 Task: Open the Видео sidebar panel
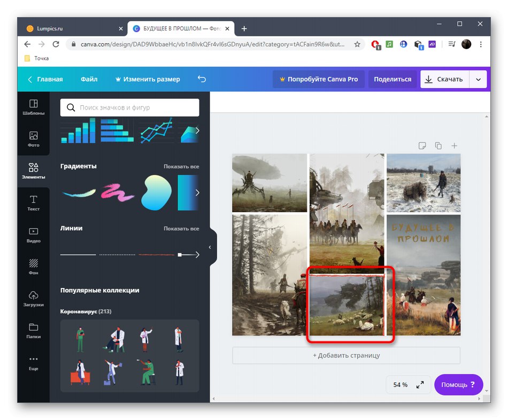33,235
